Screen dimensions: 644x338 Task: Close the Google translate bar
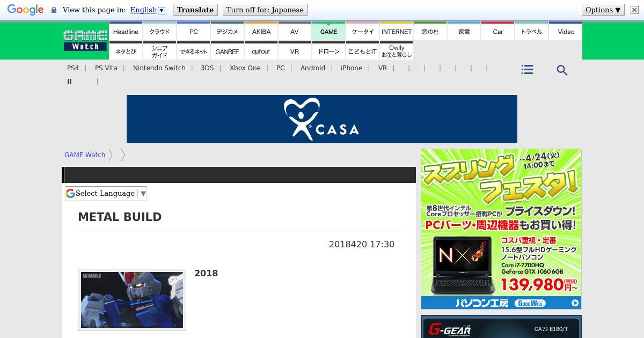click(x=634, y=10)
